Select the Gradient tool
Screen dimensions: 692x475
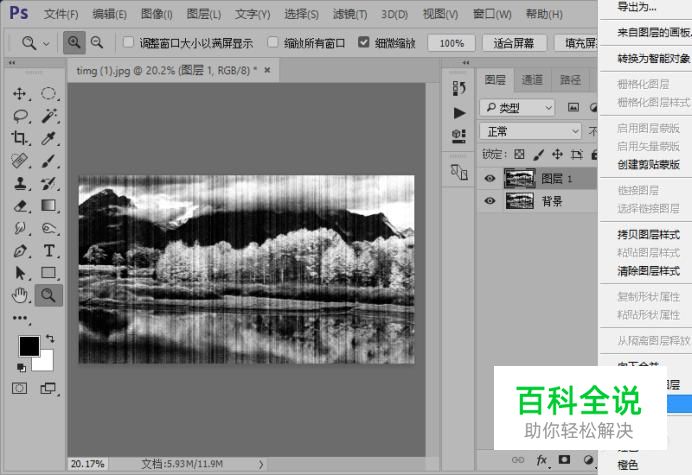pyautogui.click(x=48, y=206)
